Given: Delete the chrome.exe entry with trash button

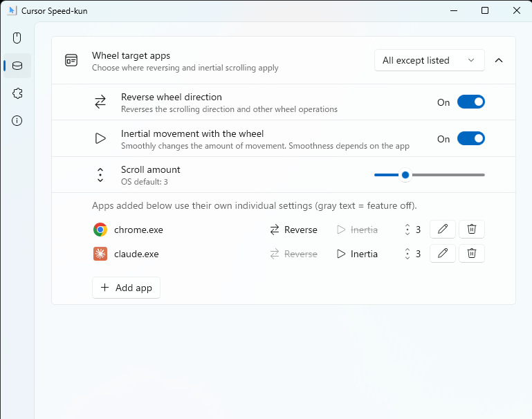Looking at the screenshot, I should (472, 229).
